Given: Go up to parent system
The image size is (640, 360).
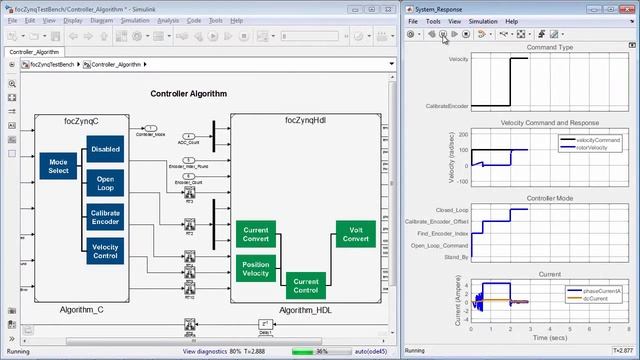Looking at the screenshot, I should point(104,36).
